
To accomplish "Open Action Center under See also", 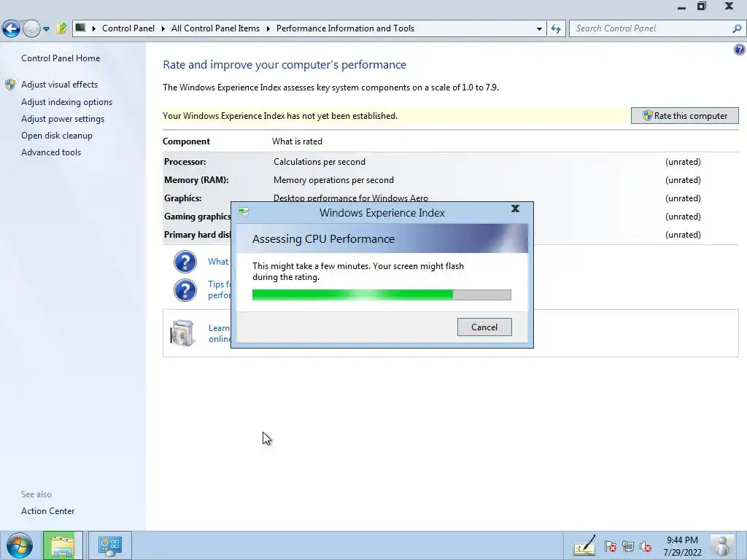I will tap(47, 511).
